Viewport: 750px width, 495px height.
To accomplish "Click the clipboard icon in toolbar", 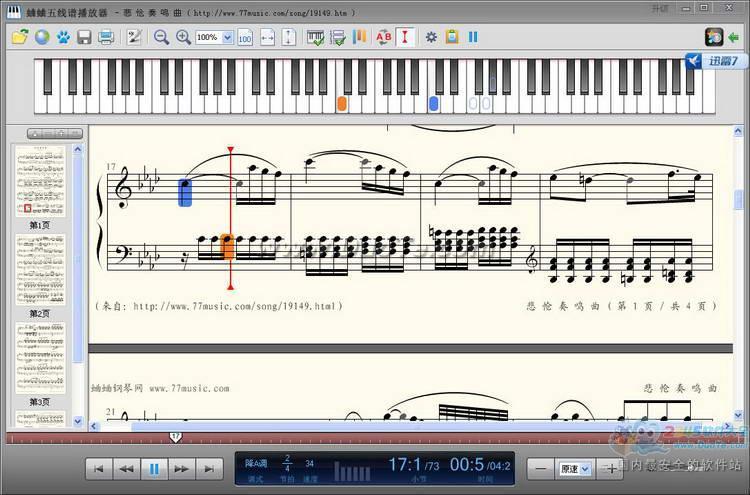I will tap(452, 36).
